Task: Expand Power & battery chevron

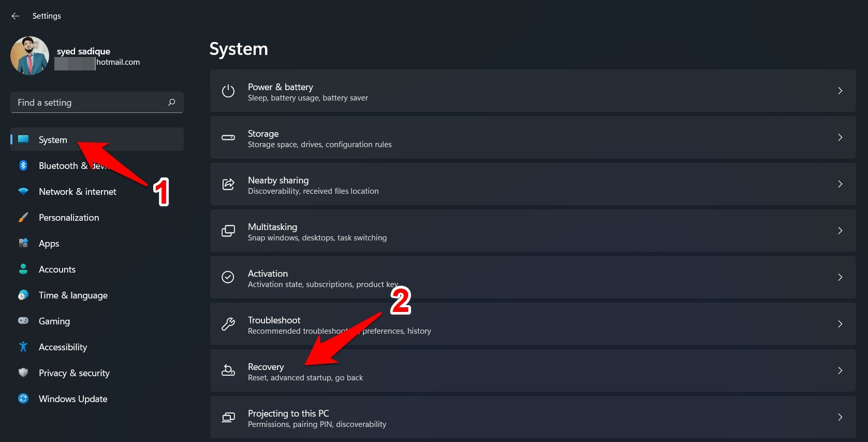Action: [x=840, y=91]
